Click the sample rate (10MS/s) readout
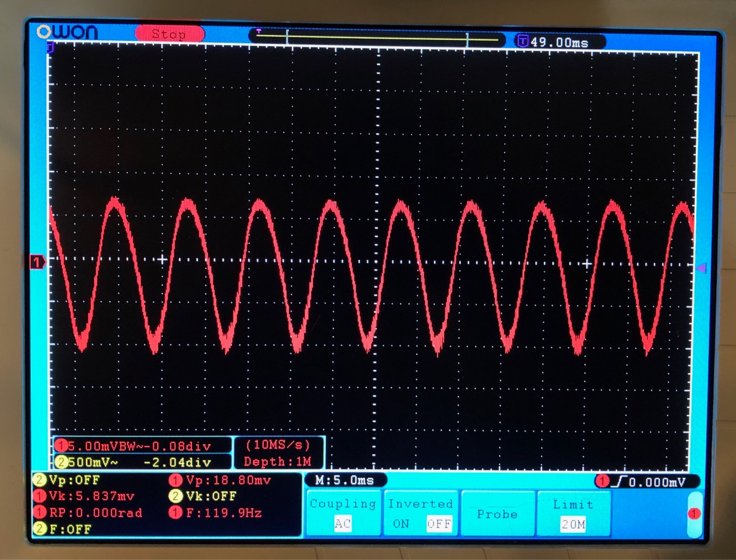Image resolution: width=736 pixels, height=560 pixels. pyautogui.click(x=278, y=445)
